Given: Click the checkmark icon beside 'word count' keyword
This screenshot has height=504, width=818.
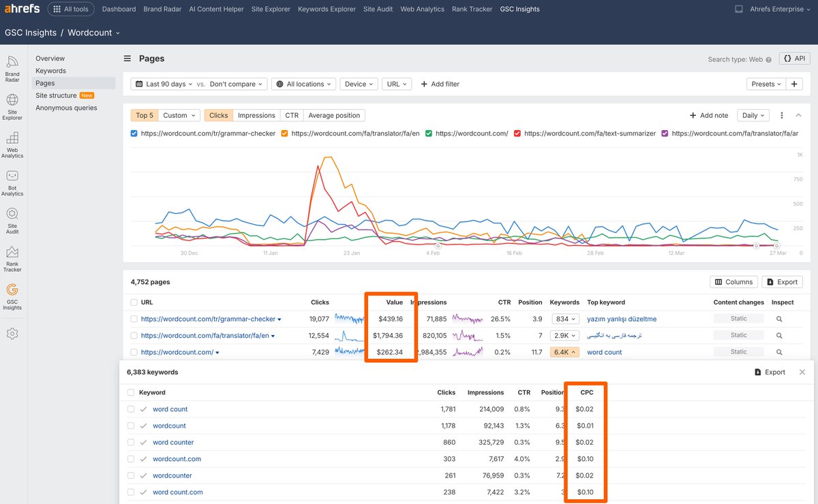Looking at the screenshot, I should coord(143,409).
